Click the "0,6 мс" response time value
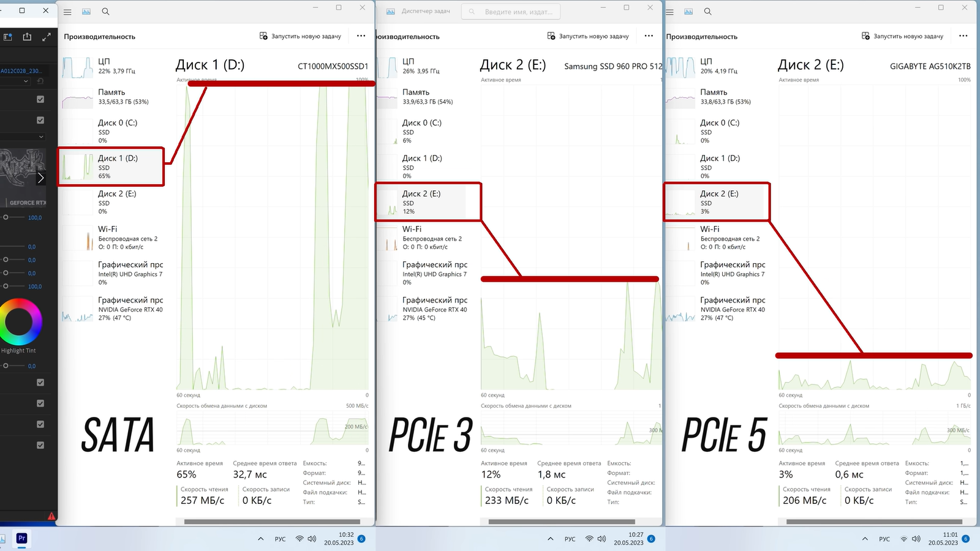 point(849,474)
